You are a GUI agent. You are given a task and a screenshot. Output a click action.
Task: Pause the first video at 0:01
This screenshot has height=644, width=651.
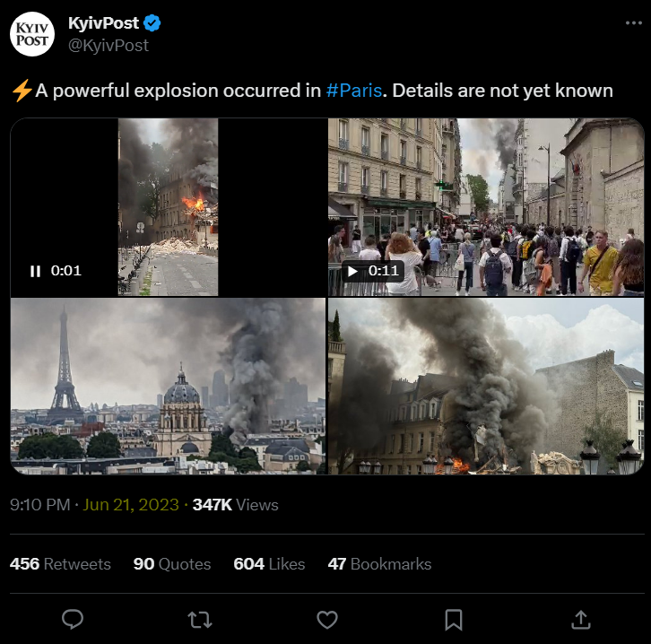pyautogui.click(x=36, y=271)
